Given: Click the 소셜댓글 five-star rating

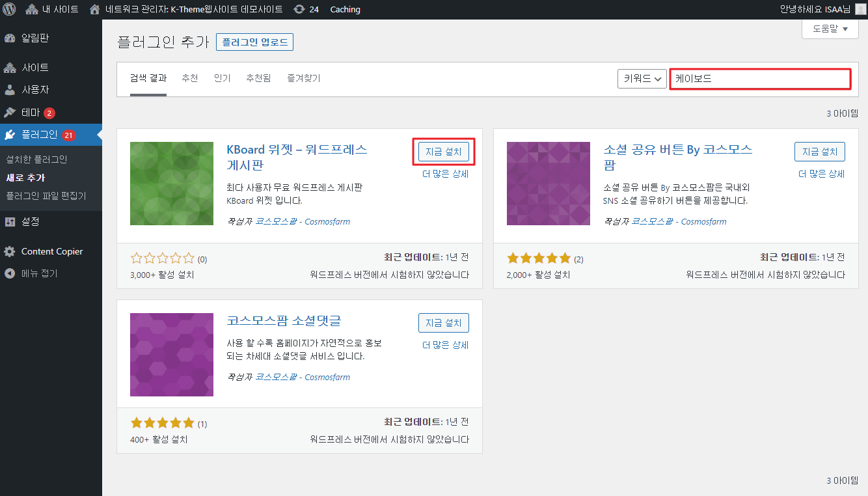Looking at the screenshot, I should (163, 423).
